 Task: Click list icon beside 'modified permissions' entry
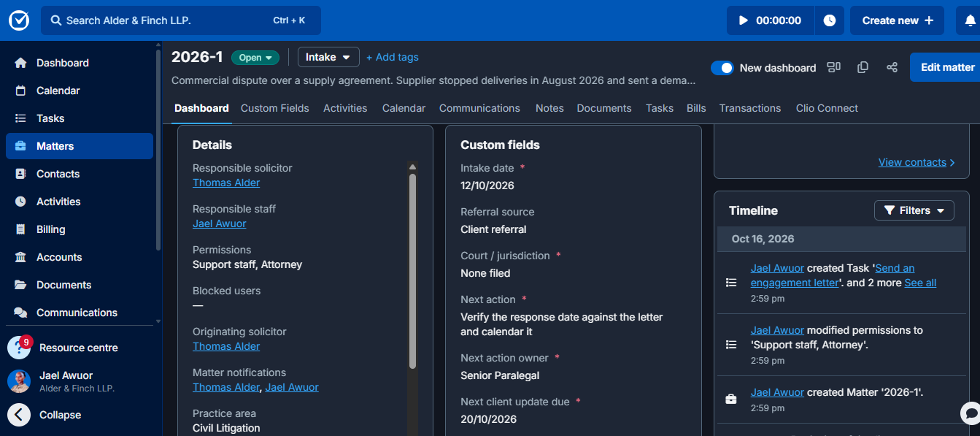click(x=731, y=345)
